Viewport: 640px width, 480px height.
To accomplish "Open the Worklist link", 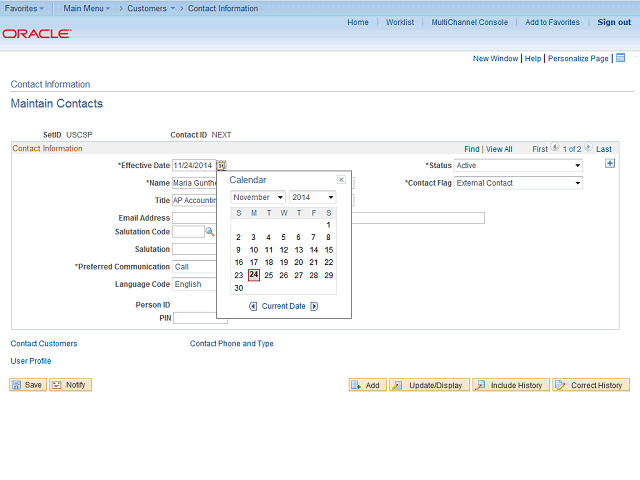I will tap(400, 22).
